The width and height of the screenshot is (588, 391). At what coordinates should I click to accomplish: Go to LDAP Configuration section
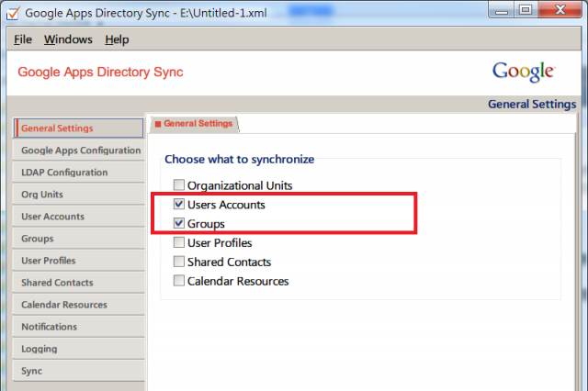(x=78, y=173)
